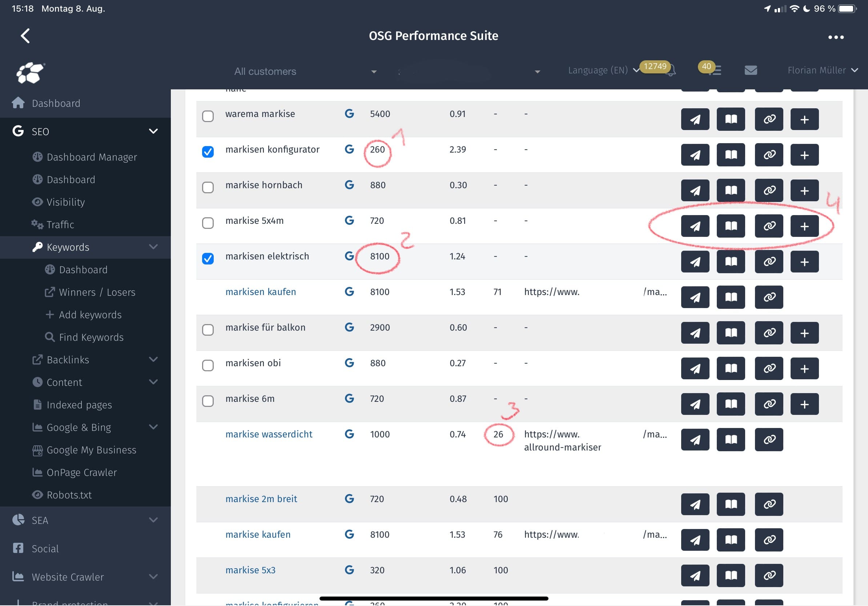Click paper plane icon for markise wasserdicht
Viewport: 868px width, 606px height.
coord(695,440)
